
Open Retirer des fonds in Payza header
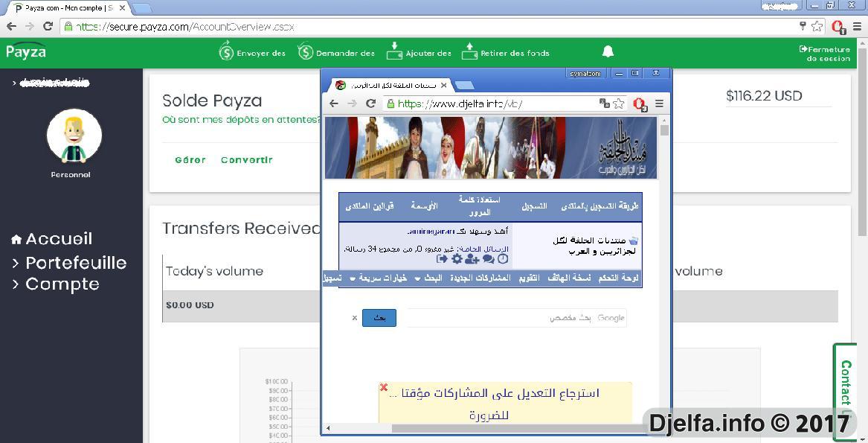tap(506, 51)
